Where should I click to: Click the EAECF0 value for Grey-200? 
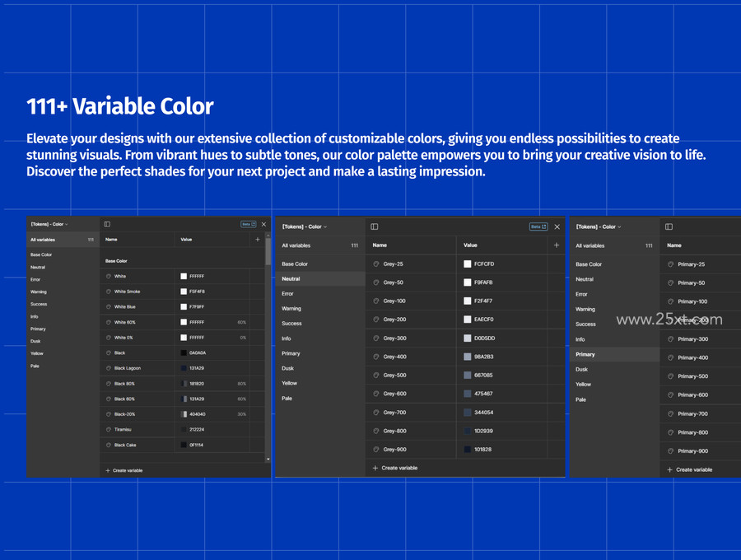tap(483, 320)
